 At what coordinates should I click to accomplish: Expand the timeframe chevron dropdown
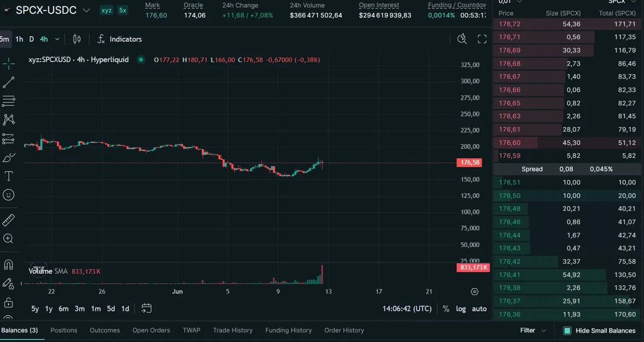[57, 39]
